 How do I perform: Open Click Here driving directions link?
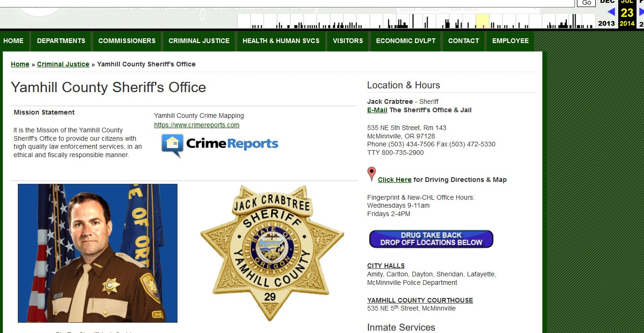point(395,180)
